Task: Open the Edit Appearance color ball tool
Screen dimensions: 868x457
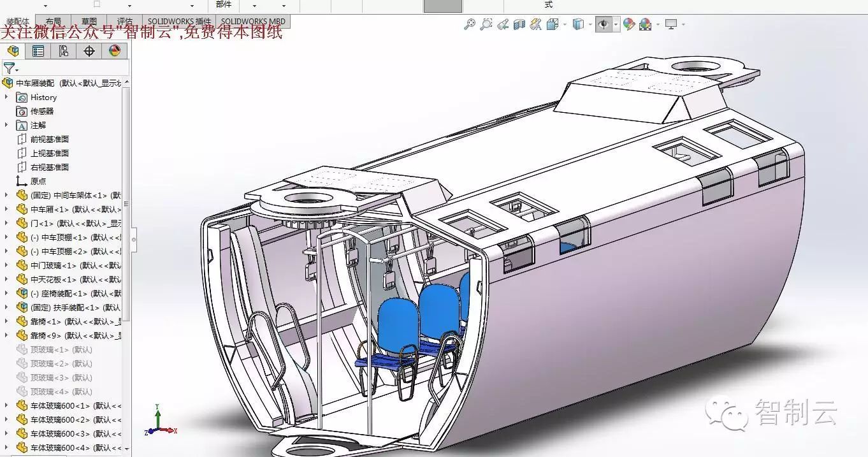Action: point(629,24)
